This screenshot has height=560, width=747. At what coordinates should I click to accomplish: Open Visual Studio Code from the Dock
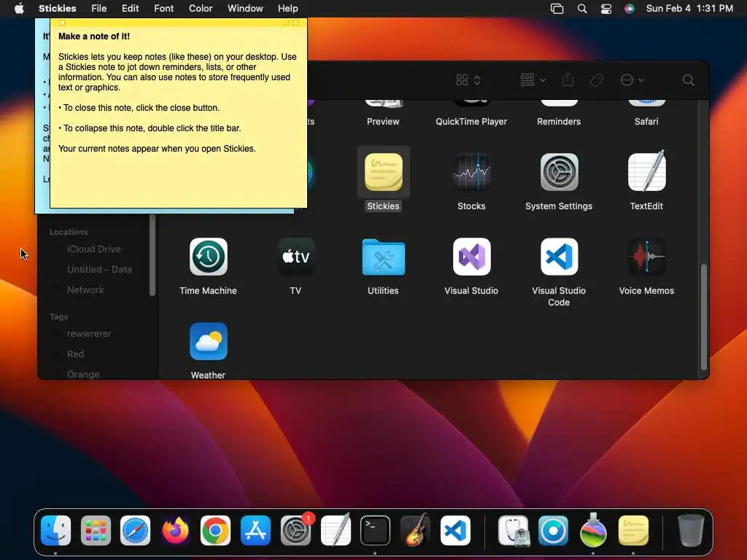455,531
